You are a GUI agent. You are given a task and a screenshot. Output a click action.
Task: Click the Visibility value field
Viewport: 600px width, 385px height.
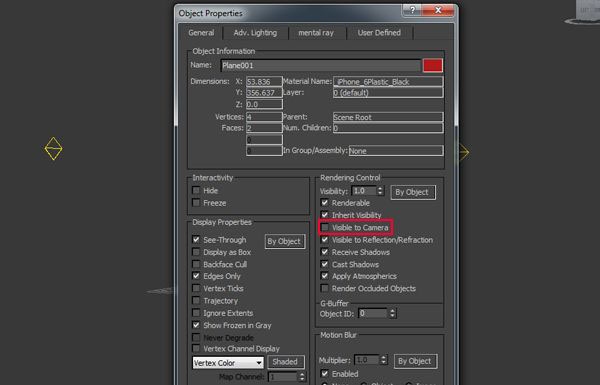[x=364, y=191]
